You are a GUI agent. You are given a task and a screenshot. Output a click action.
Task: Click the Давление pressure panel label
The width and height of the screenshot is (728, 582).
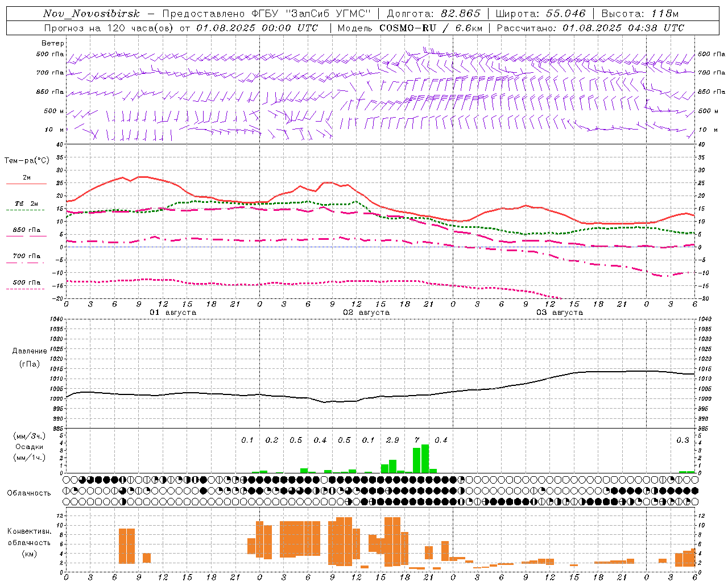click(30, 351)
